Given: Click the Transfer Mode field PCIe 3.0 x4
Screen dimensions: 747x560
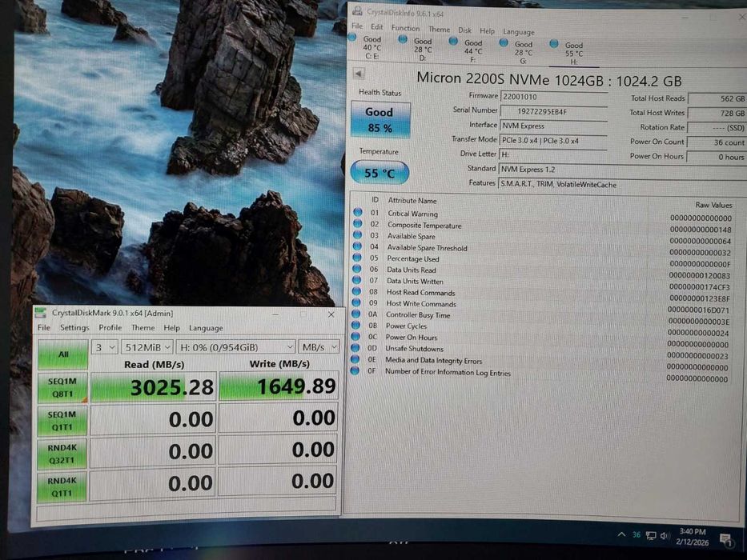Looking at the screenshot, I should coord(552,141).
